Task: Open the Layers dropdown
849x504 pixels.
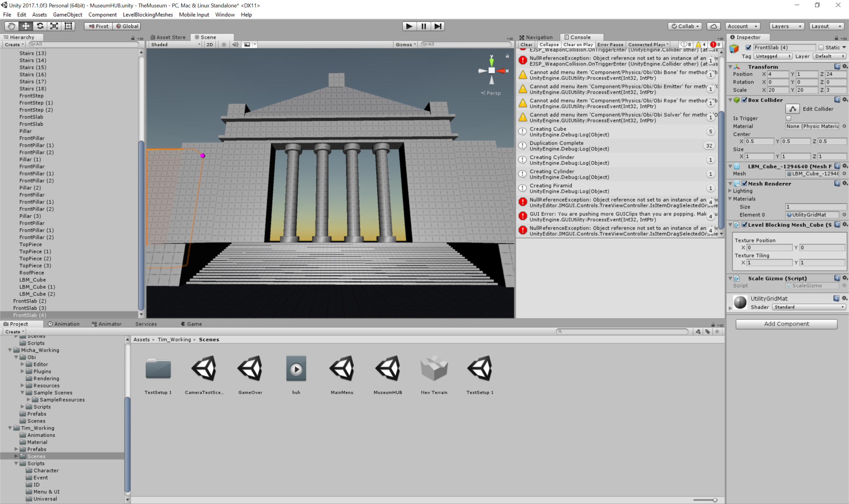Action: [786, 26]
